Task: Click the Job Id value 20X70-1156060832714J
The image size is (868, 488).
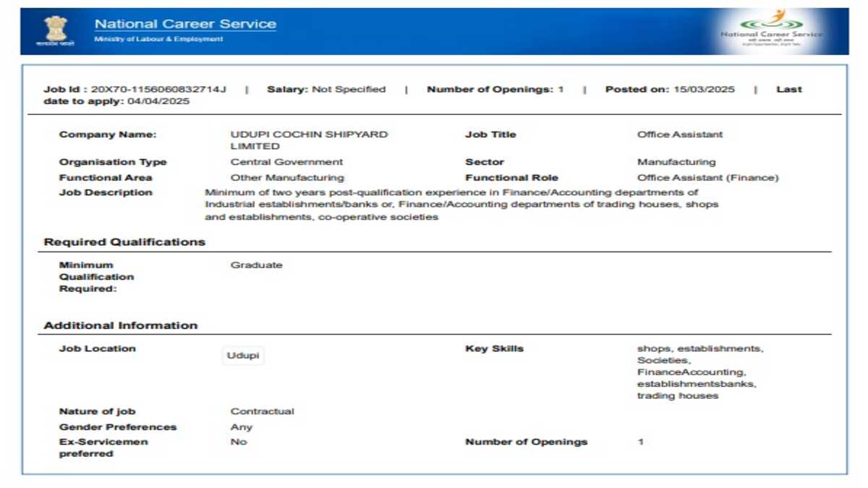Action: coord(158,90)
